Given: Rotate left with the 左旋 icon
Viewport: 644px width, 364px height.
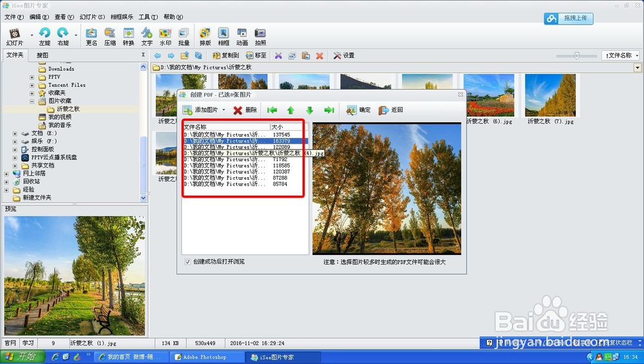Looking at the screenshot, I should 44,37.
